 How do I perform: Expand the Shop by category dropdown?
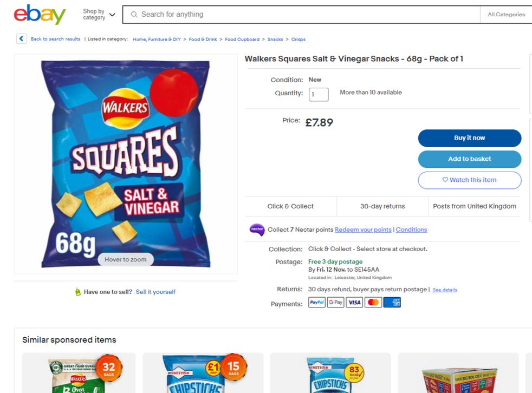click(x=99, y=15)
